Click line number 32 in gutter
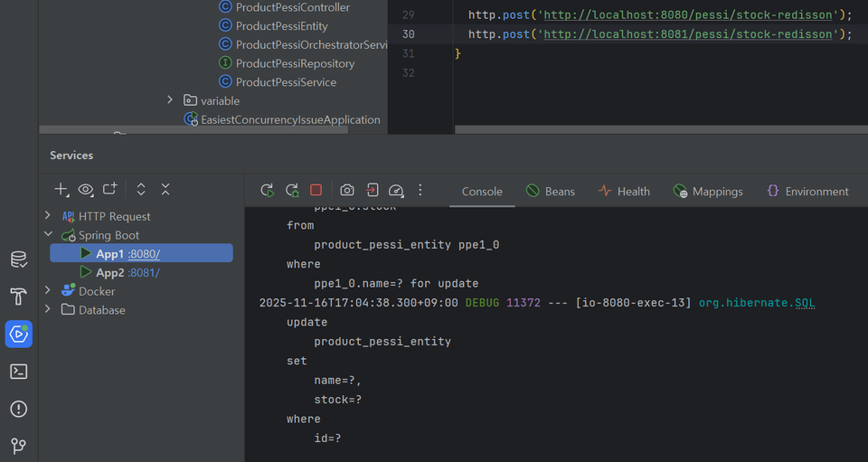This screenshot has height=462, width=868. click(x=409, y=73)
